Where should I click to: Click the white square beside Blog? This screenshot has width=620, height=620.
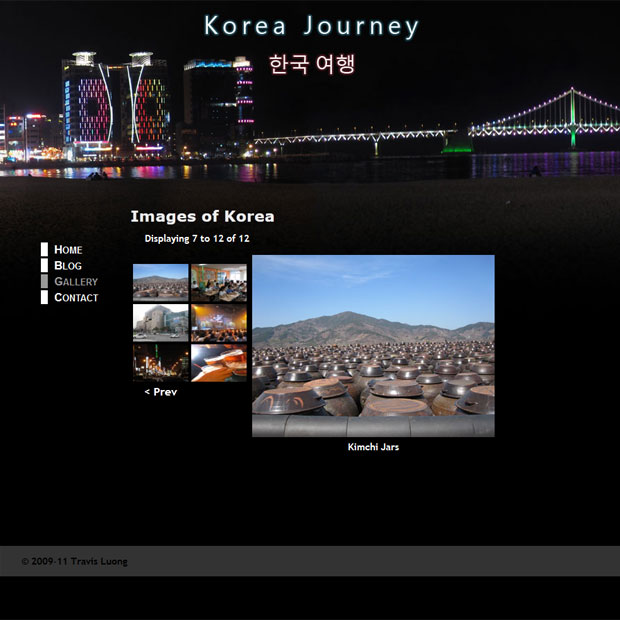click(44, 265)
